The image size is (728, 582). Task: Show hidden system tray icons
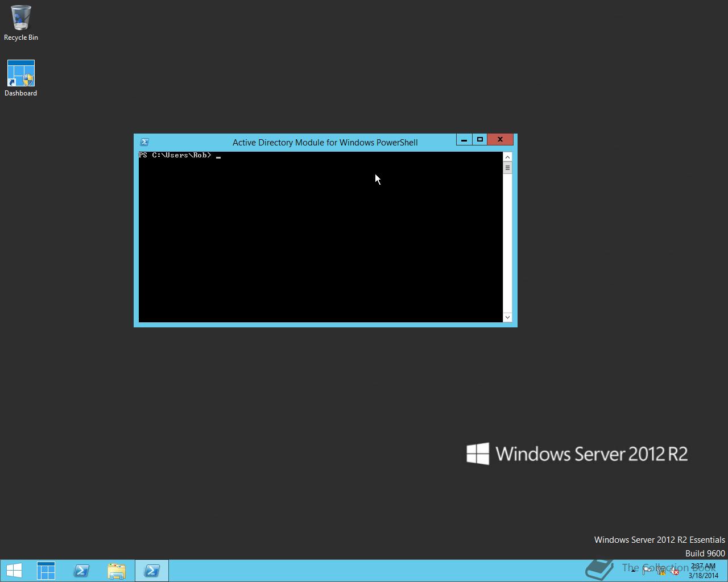(x=633, y=571)
